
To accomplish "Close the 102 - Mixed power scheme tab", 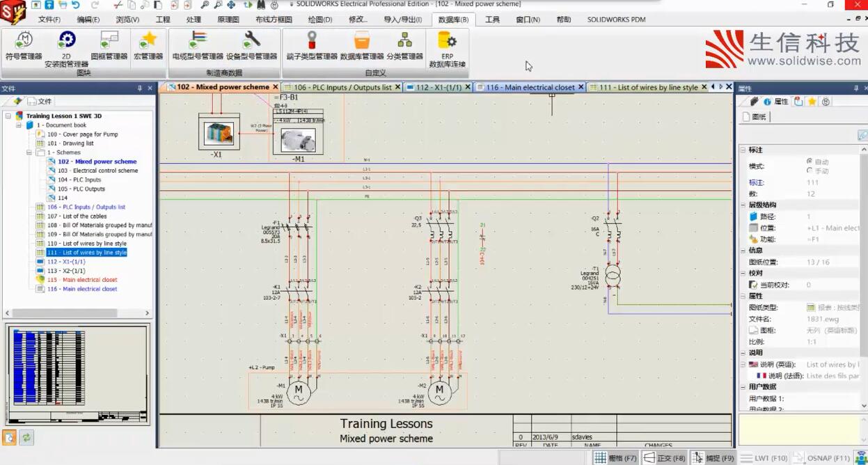I will click(276, 87).
